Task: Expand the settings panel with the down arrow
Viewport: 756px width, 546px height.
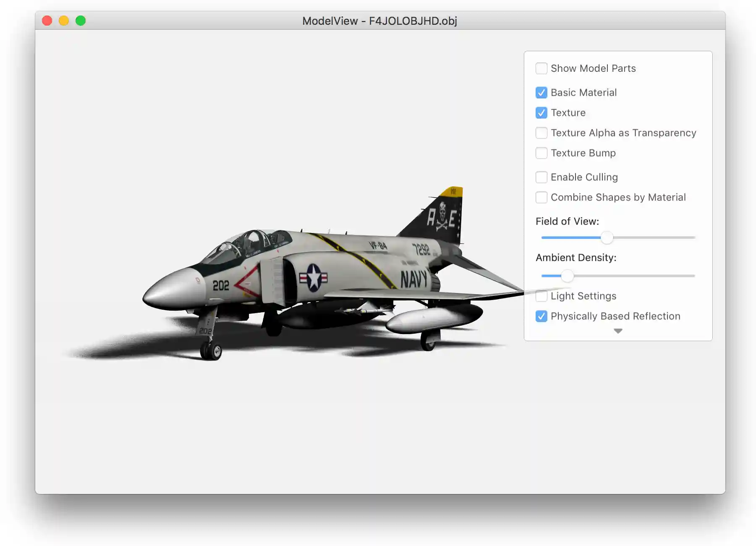Action: pyautogui.click(x=618, y=331)
